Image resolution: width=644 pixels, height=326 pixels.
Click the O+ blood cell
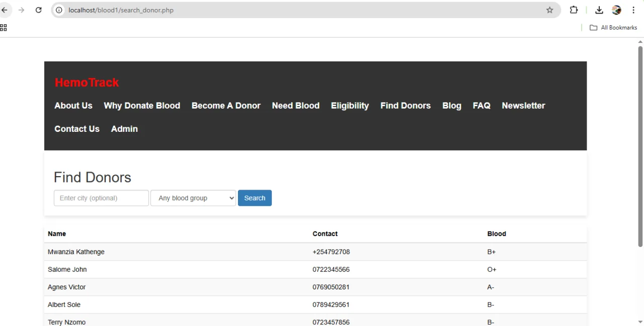coord(492,269)
